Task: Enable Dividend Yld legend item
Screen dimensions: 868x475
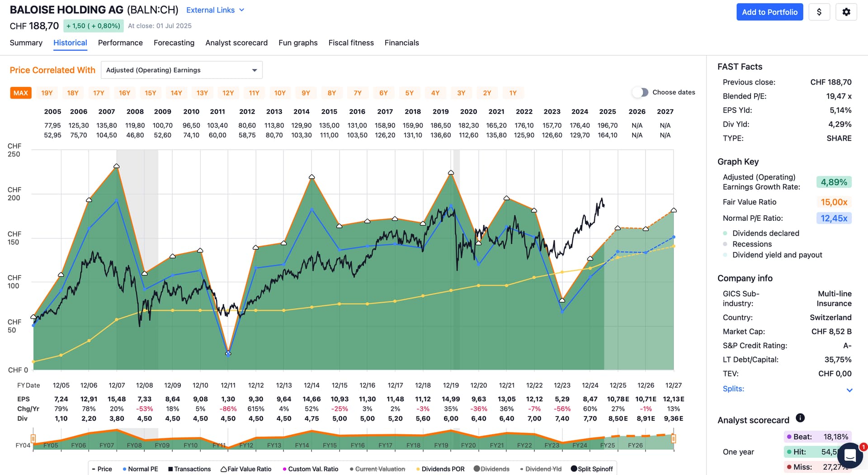Action: 540,469
